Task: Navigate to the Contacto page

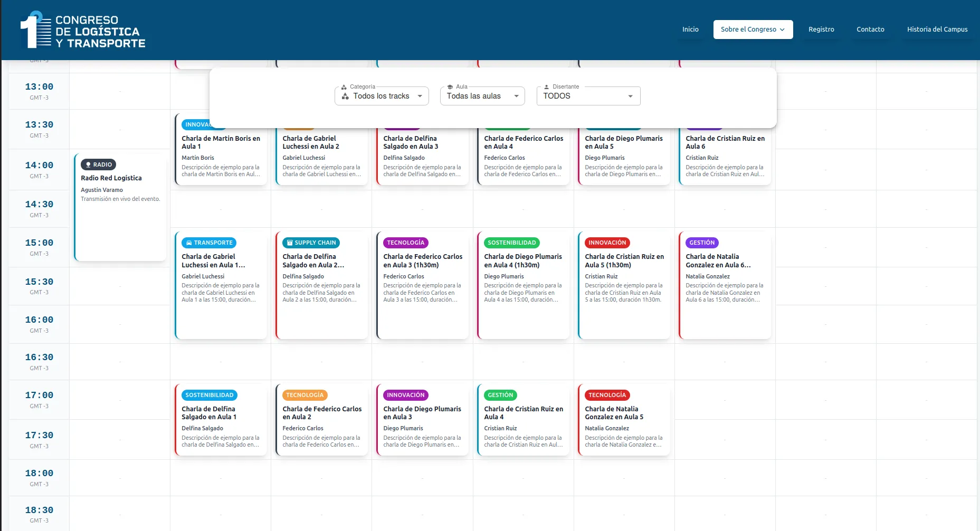Action: pos(870,30)
